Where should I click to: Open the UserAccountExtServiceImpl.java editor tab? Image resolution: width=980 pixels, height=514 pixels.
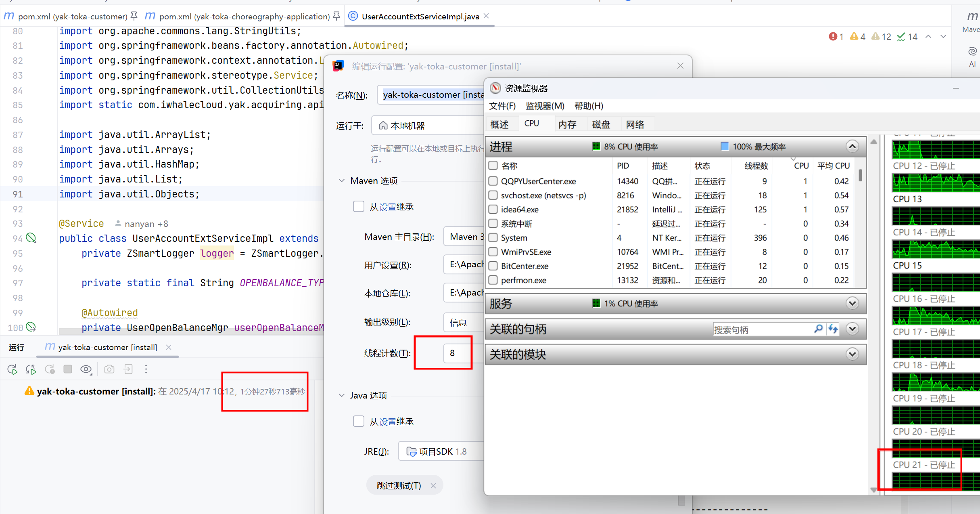coord(420,17)
